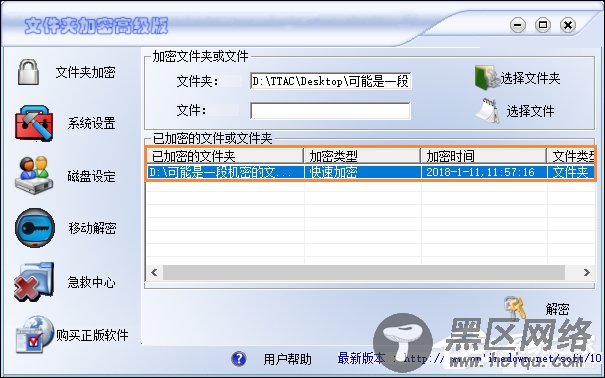The width and height of the screenshot is (605, 378).
Task: Open 用户帮助 link
Action: pyautogui.click(x=287, y=359)
